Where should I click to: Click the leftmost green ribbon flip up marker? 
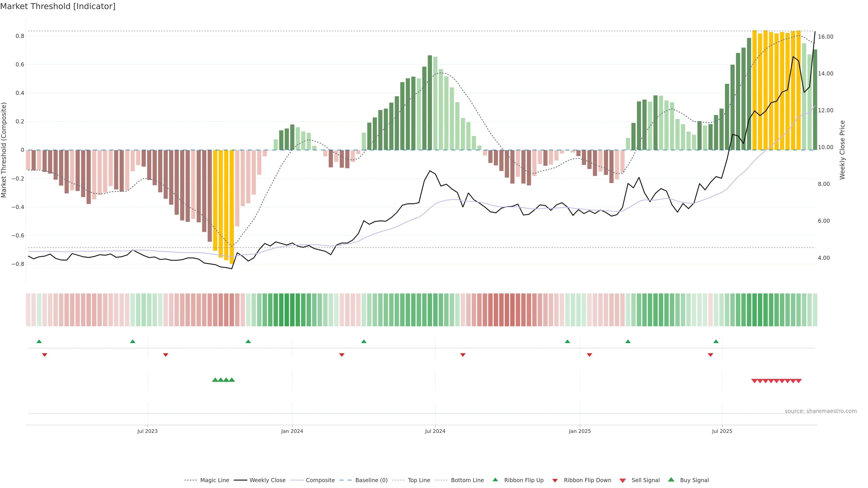coord(39,342)
